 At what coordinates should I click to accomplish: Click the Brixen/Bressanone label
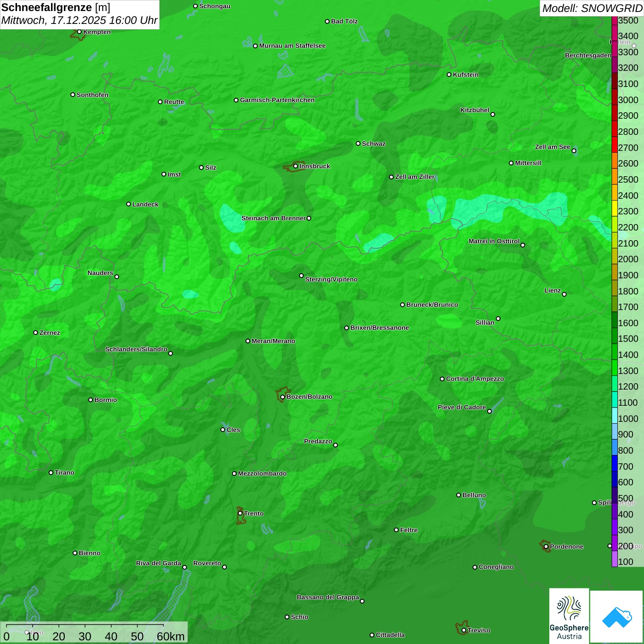[379, 328]
